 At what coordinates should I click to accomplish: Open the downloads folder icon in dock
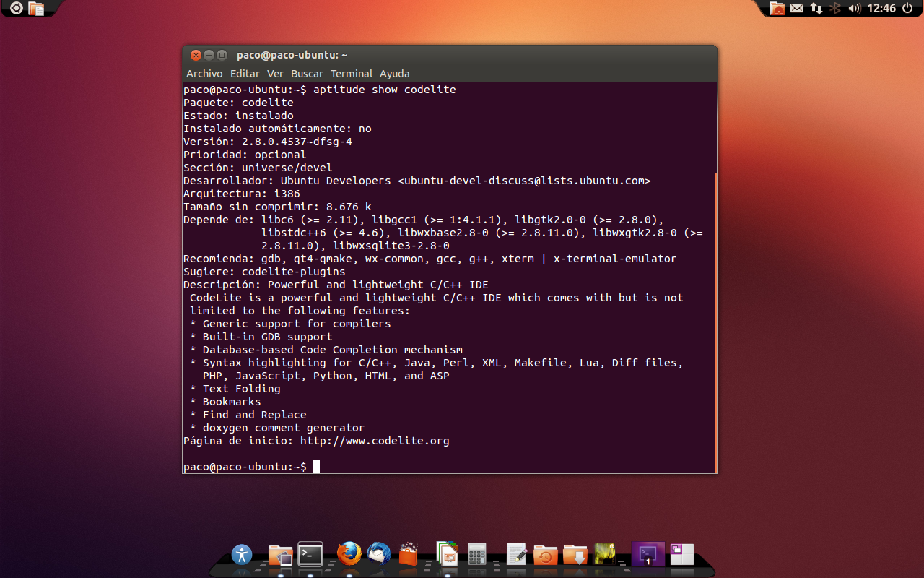(x=575, y=555)
